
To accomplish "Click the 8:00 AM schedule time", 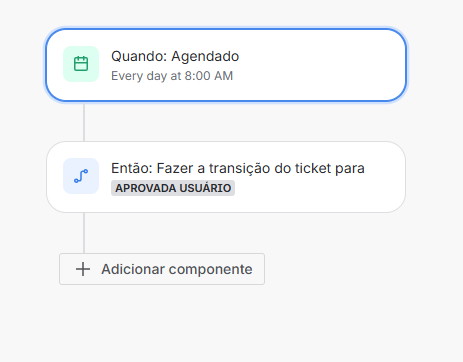I will 209,76.
